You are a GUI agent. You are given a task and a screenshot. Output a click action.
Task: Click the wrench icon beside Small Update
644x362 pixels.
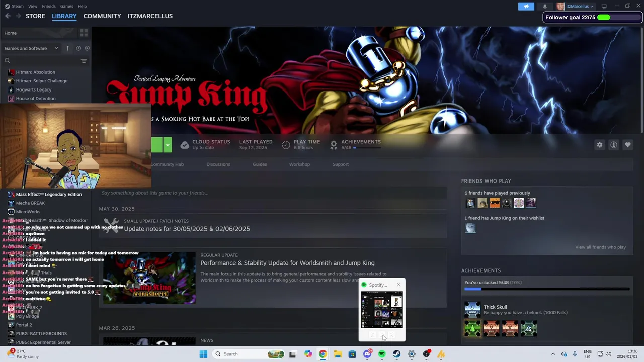tap(111, 225)
